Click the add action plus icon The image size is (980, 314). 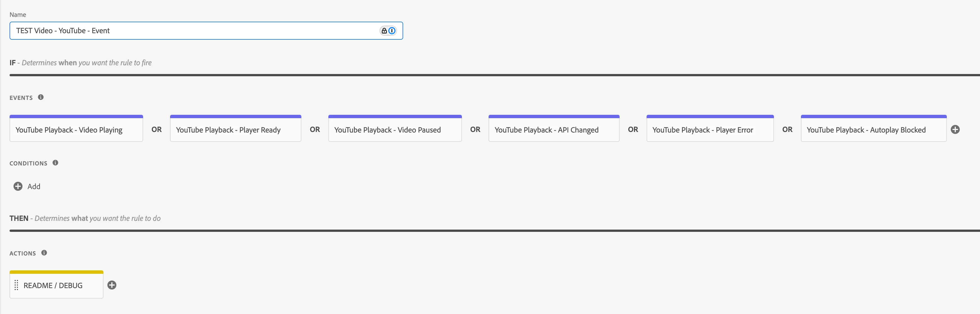pos(112,285)
